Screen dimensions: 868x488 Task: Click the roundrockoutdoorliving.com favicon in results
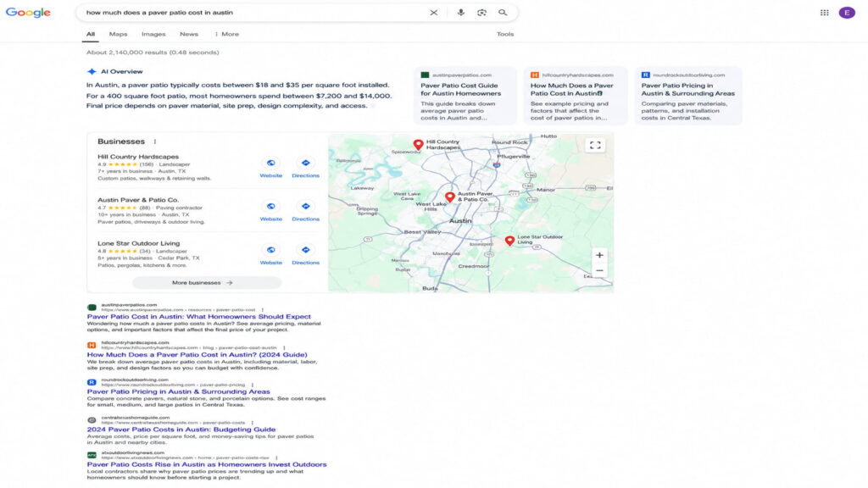[x=92, y=382]
